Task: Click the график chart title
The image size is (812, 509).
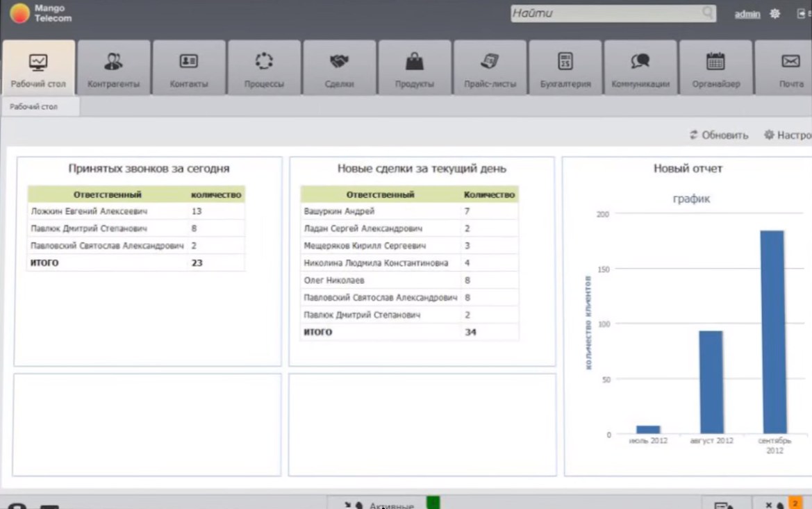Action: [691, 199]
